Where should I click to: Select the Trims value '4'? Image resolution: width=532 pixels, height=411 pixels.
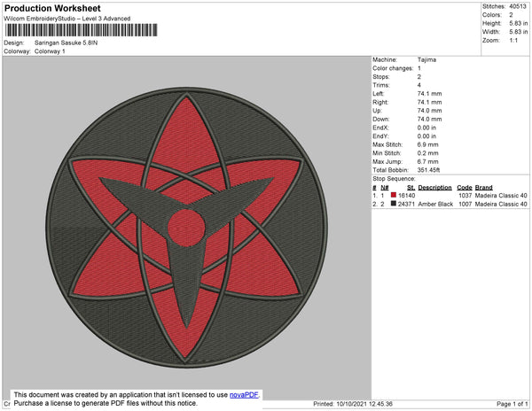point(419,85)
